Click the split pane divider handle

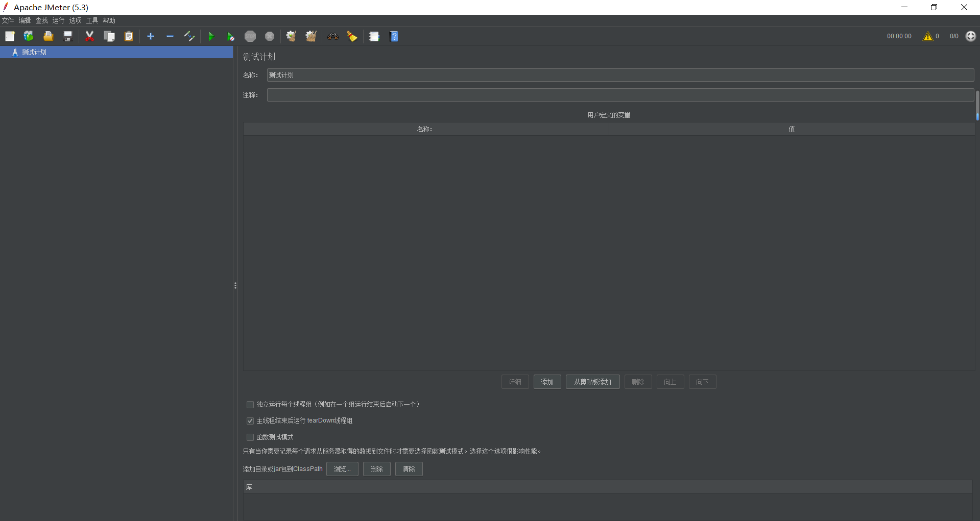235,285
